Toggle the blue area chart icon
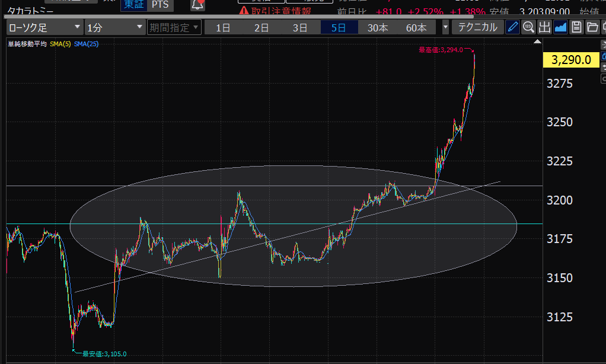This screenshot has width=606, height=364. point(560,27)
